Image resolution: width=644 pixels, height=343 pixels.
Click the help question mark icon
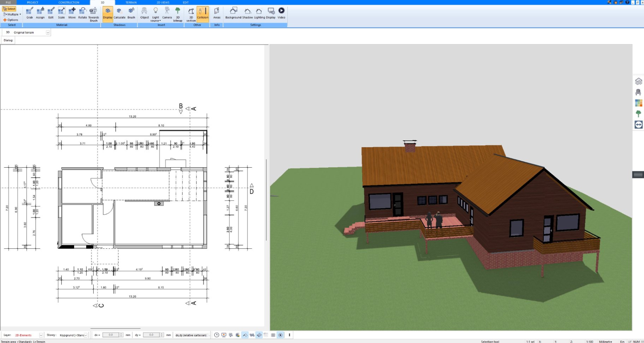point(627,2)
